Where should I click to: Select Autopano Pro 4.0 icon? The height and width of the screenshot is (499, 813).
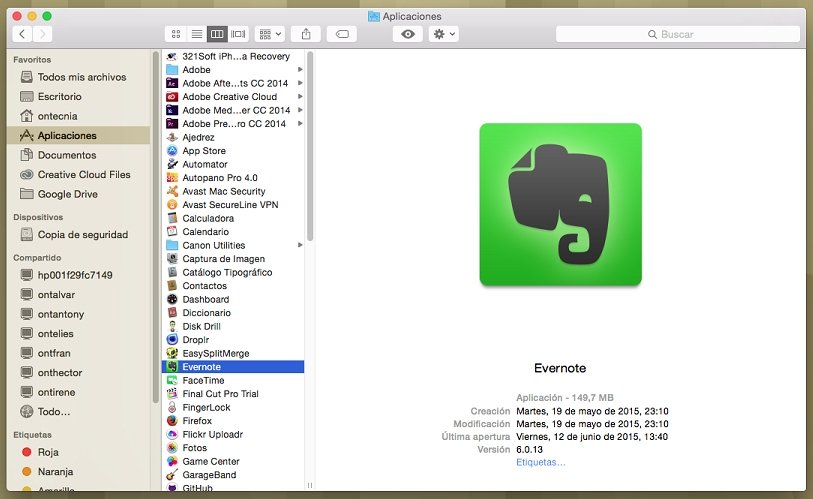(172, 178)
